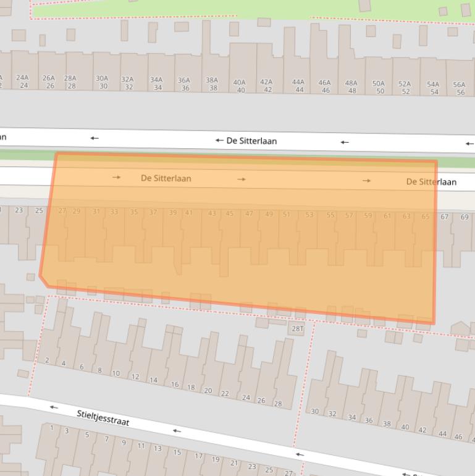
Task: Click house number 46 in the bottom-right row
Action: [x=458, y=437]
